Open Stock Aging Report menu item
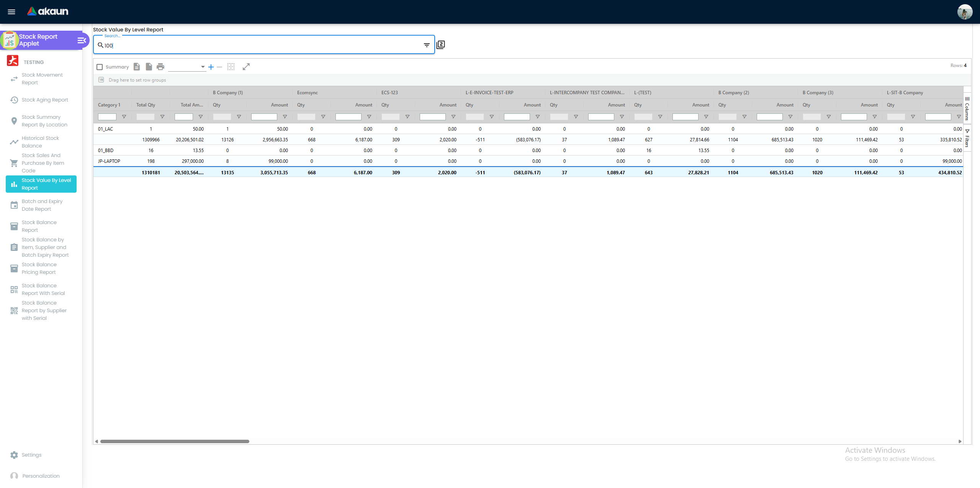Viewport: 980px width, 488px height. pyautogui.click(x=44, y=100)
